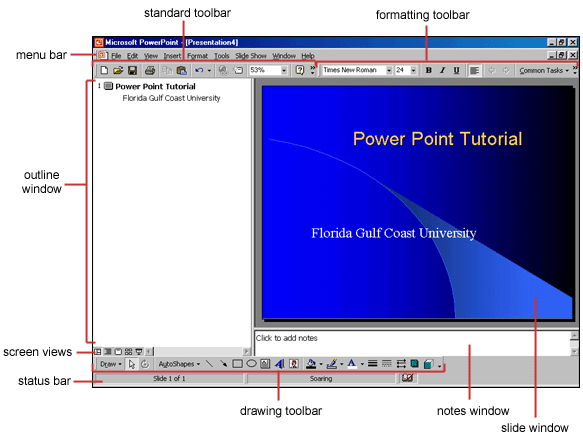Switch to Slide view button
Screen dimensions: 583x437
118,351
